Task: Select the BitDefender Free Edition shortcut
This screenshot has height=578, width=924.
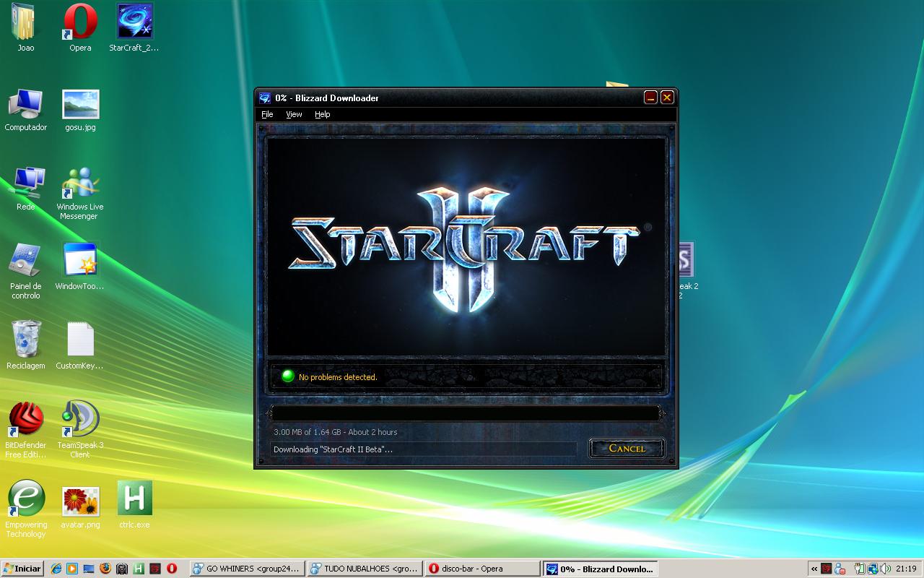Action: point(26,431)
